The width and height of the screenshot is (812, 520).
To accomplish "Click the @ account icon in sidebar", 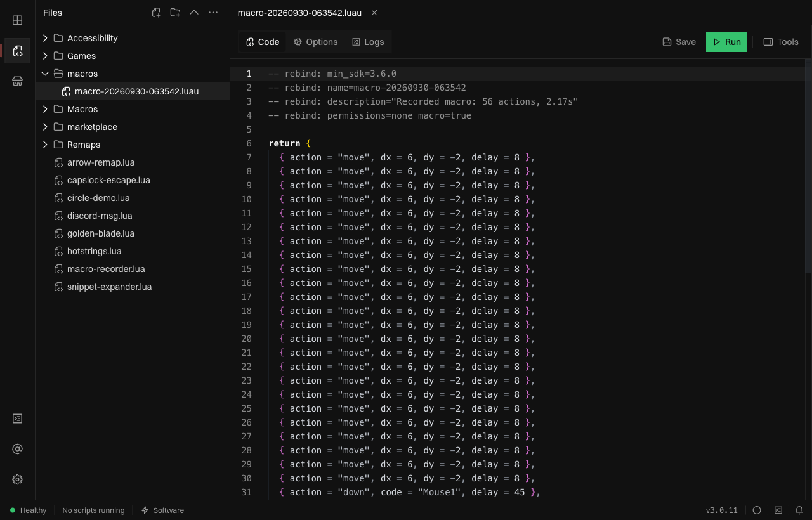I will click(x=18, y=449).
